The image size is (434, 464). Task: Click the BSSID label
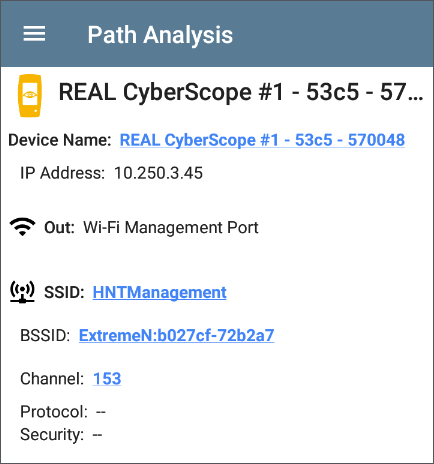click(45, 335)
